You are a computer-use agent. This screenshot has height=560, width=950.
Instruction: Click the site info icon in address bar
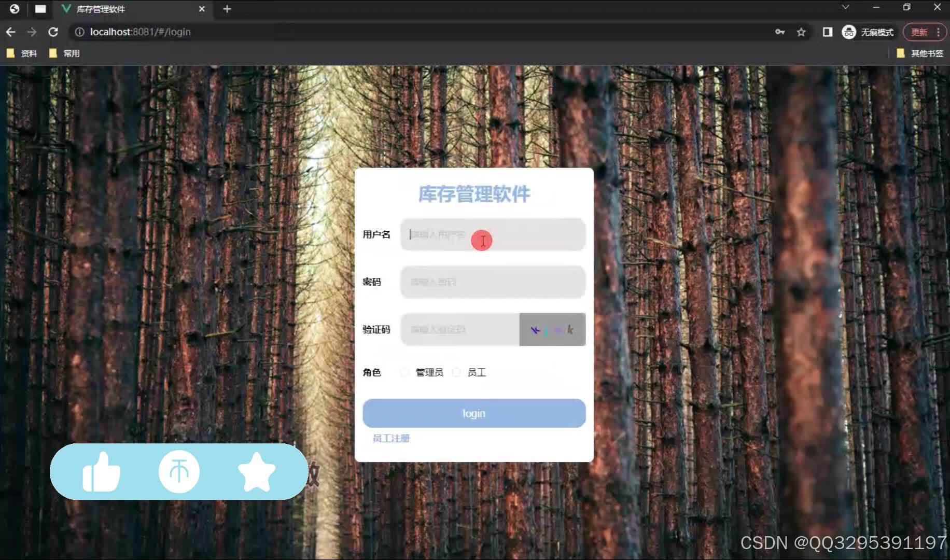[x=79, y=32]
